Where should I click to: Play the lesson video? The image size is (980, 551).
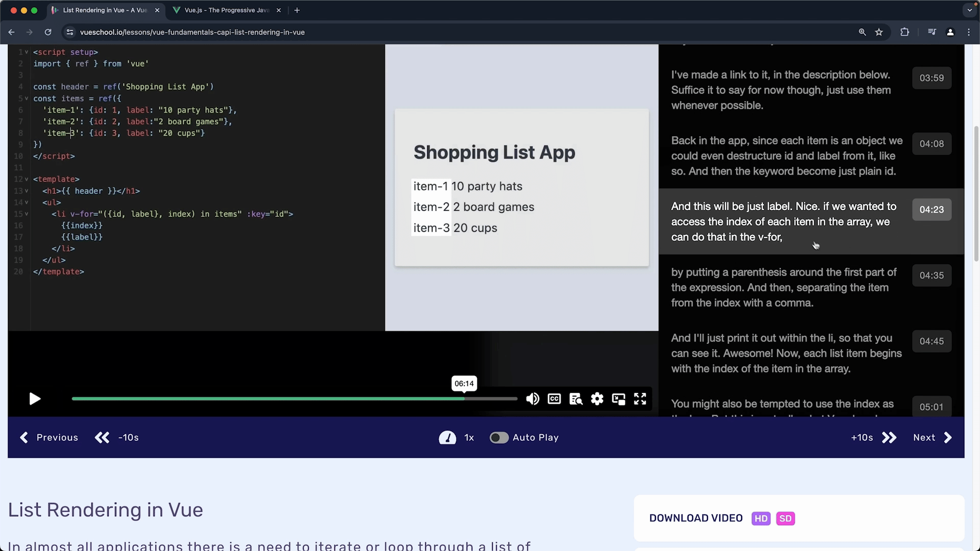pos(35,399)
